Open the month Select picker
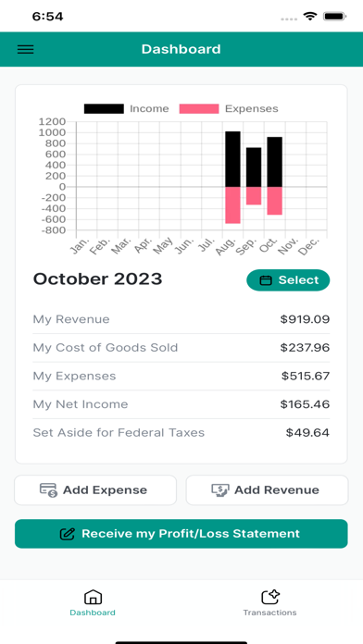The height and width of the screenshot is (644, 363). [288, 280]
